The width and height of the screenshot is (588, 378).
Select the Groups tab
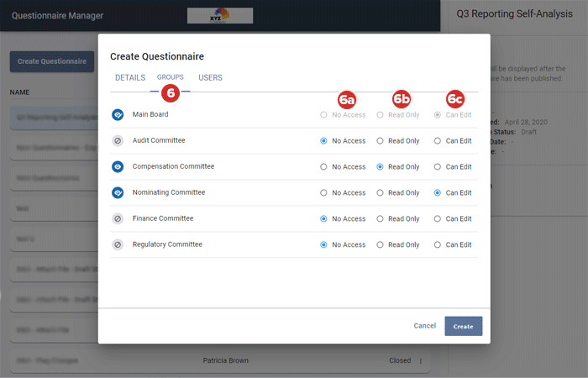[170, 77]
